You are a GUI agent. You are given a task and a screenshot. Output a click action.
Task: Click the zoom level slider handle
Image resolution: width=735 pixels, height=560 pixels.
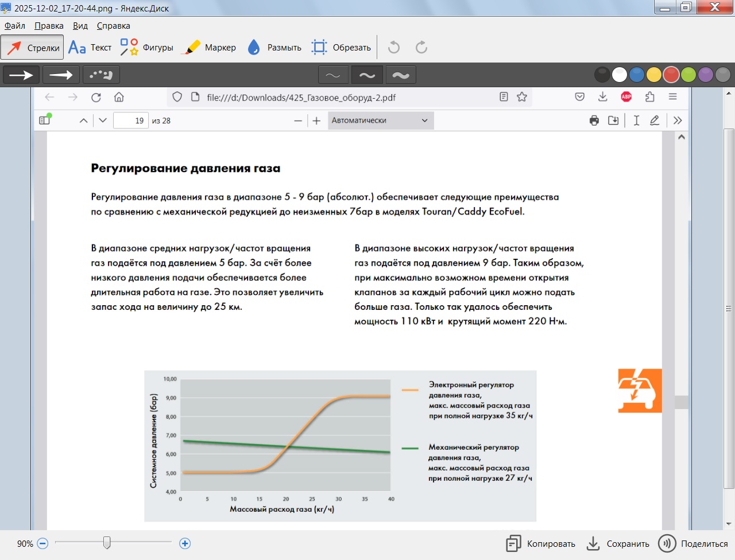coord(107,542)
